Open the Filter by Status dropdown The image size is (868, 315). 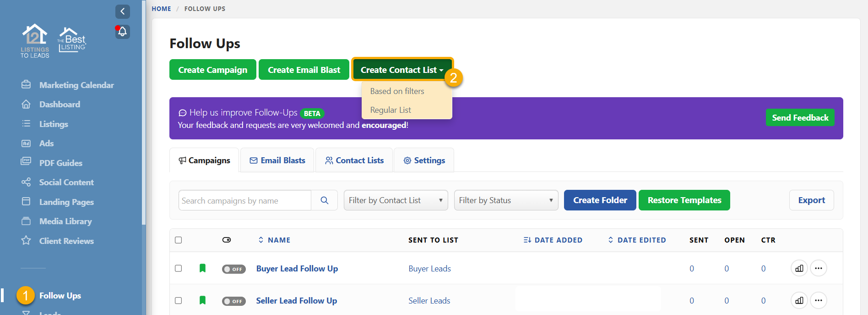pos(506,200)
